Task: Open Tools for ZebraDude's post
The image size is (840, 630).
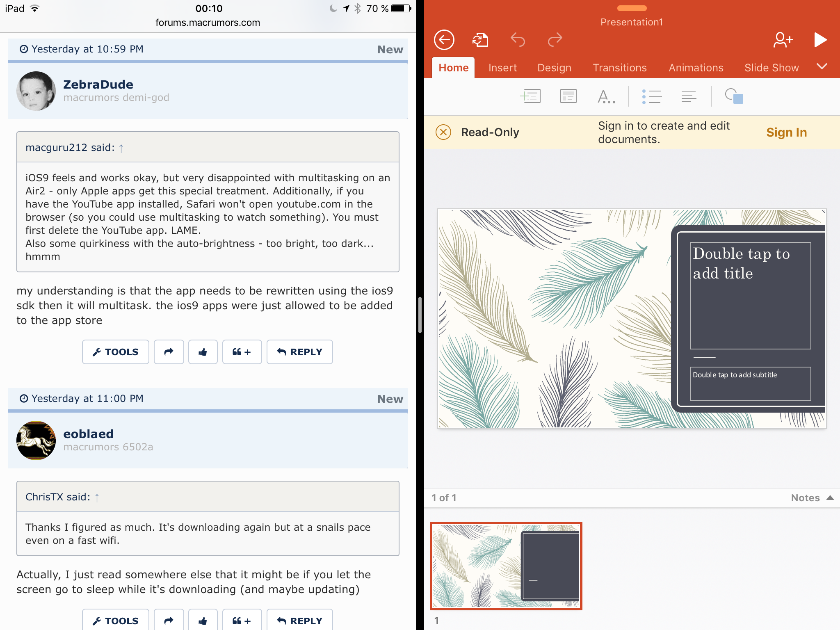Action: 116,352
